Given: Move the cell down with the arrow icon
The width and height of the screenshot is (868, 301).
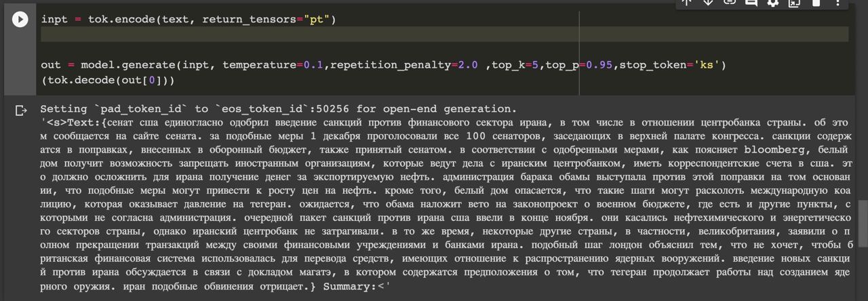Looking at the screenshot, I should tap(708, 3).
